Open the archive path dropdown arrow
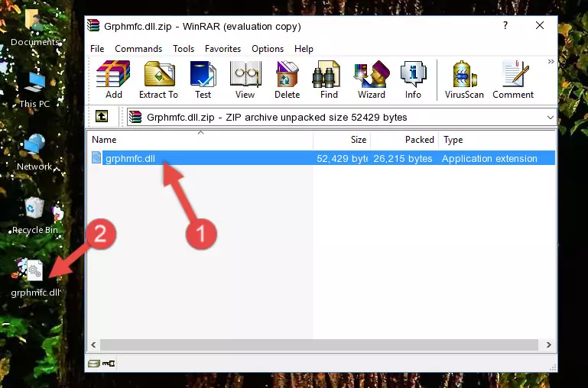The height and width of the screenshot is (388, 588). click(550, 117)
